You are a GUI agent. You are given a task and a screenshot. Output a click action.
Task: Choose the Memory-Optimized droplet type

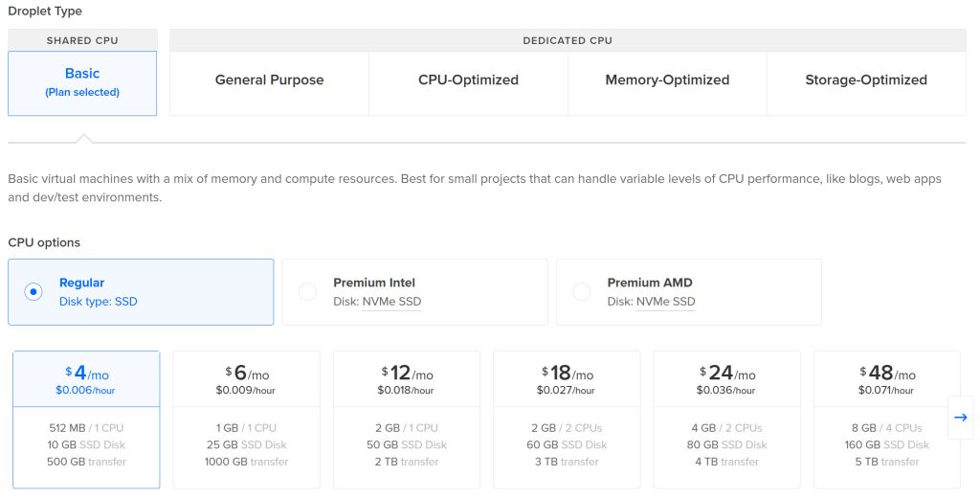pyautogui.click(x=667, y=80)
